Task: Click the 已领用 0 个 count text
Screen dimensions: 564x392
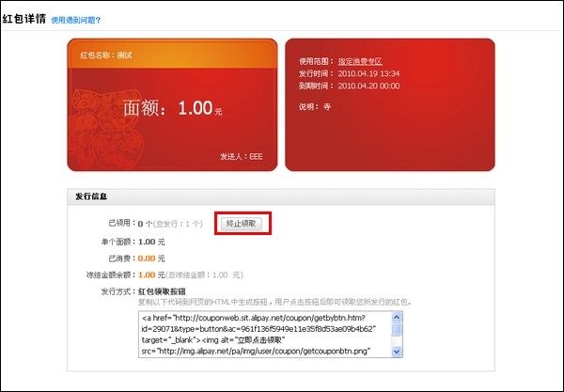Action: coord(146,224)
